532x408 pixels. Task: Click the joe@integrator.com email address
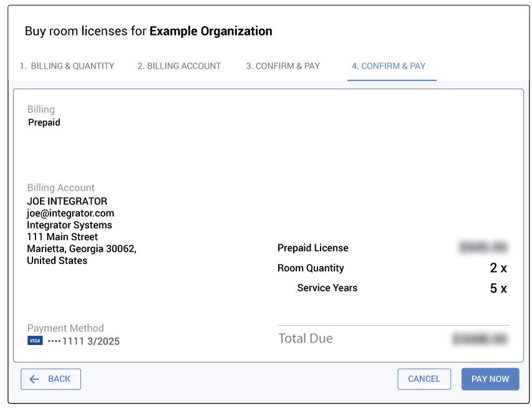(70, 213)
